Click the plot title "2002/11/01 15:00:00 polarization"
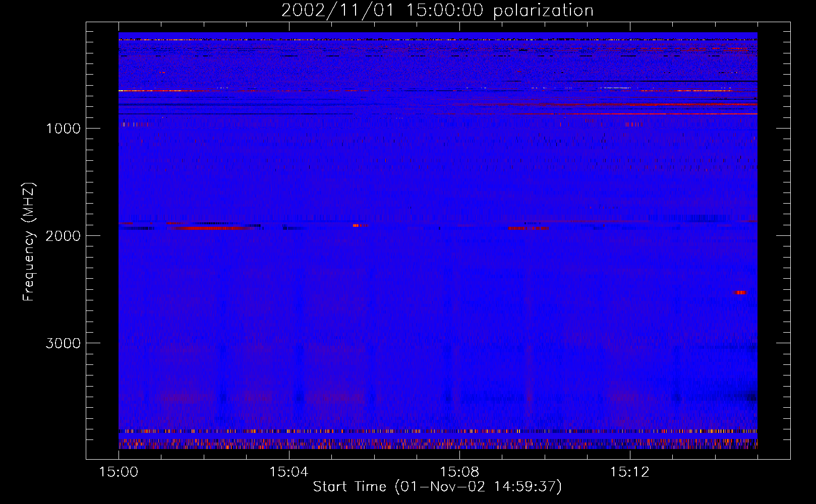 437,10
